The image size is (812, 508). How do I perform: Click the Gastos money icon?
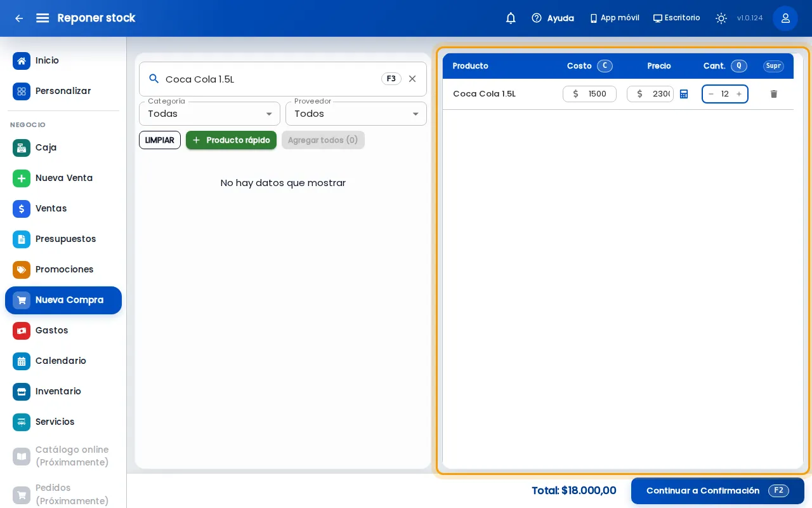[x=22, y=330]
